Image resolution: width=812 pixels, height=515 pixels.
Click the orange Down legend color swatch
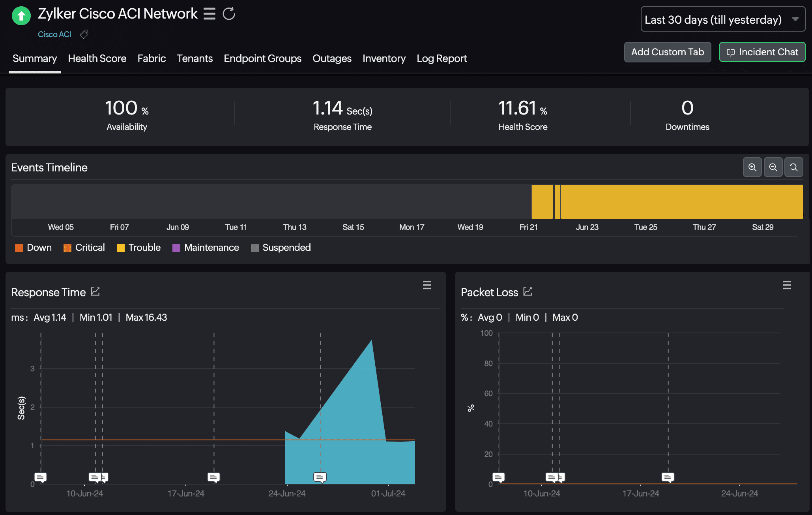[x=18, y=248]
